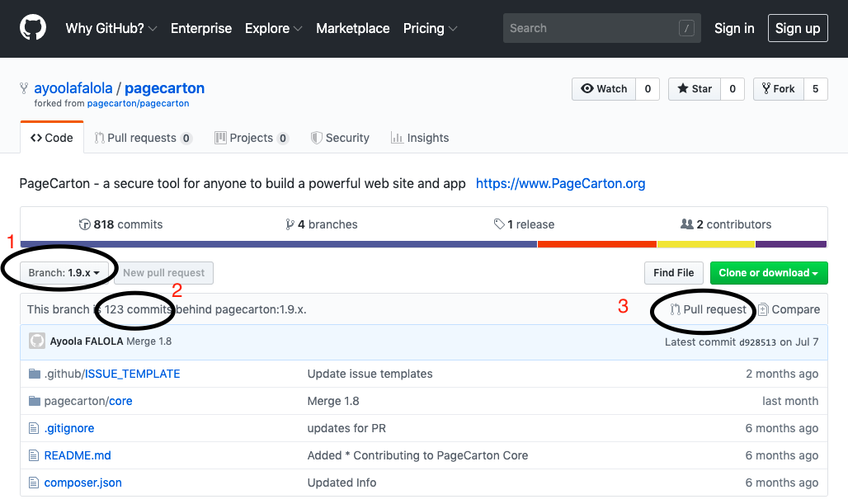848x504 pixels.
Task: Open the pagecarton/core folder
Action: tap(88, 401)
